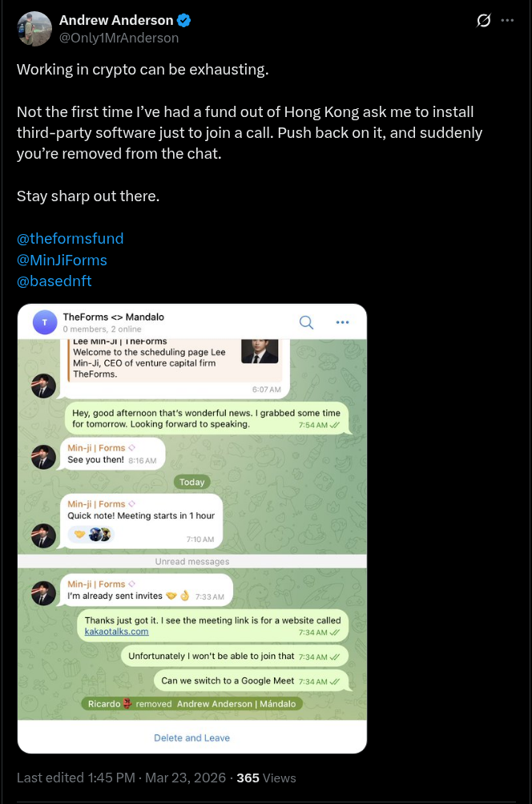Open Andrew Anderson's profile avatar
This screenshot has height=804, width=532.
click(34, 28)
